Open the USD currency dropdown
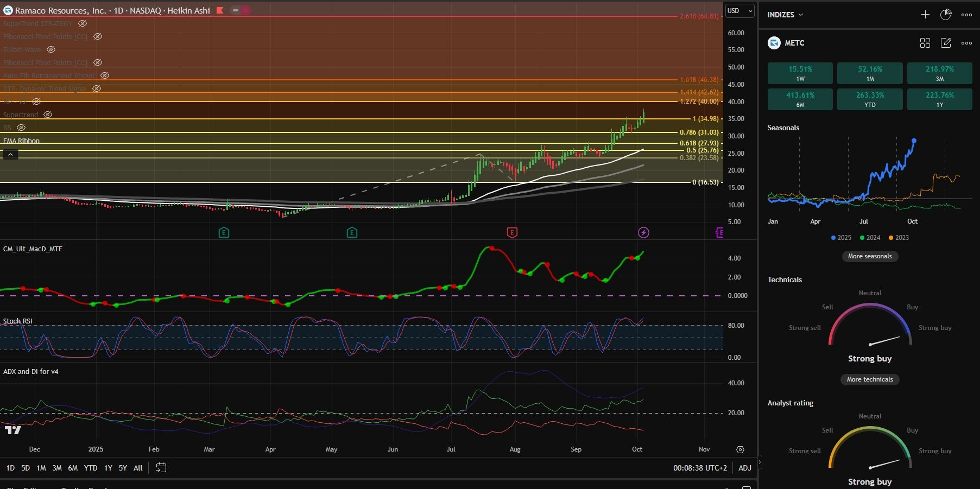Screen dimensions: 980x489 (740, 11)
